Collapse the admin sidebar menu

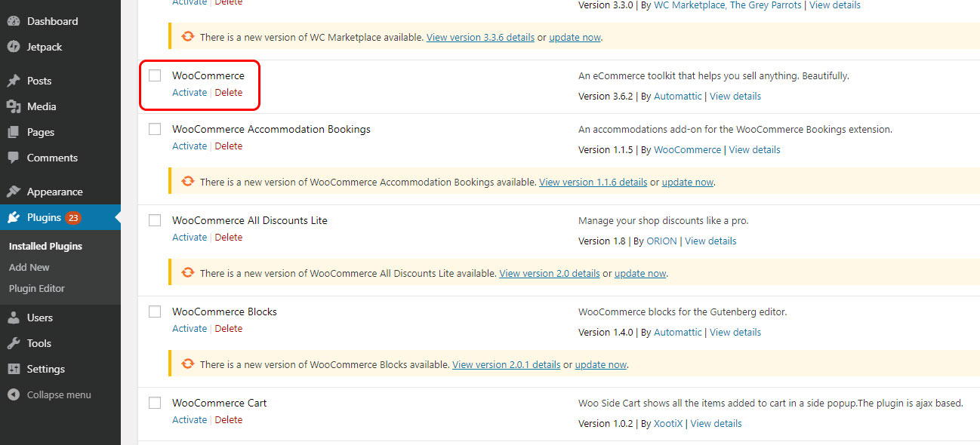[59, 394]
